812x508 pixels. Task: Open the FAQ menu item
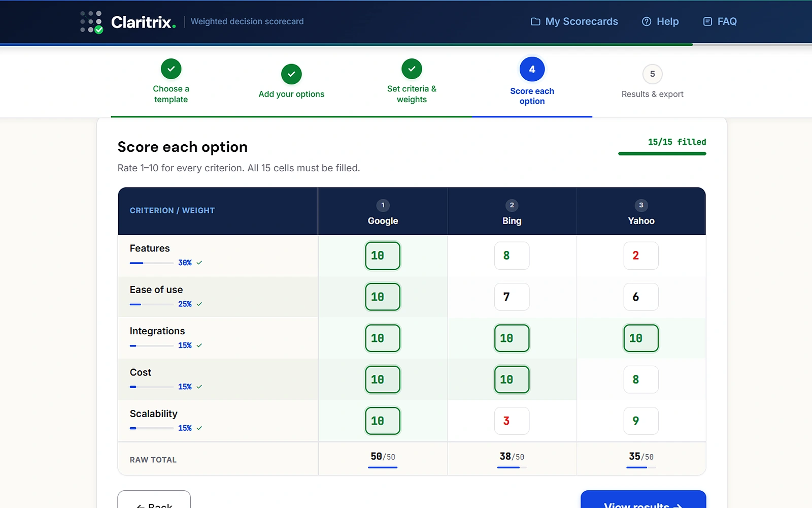click(x=720, y=21)
